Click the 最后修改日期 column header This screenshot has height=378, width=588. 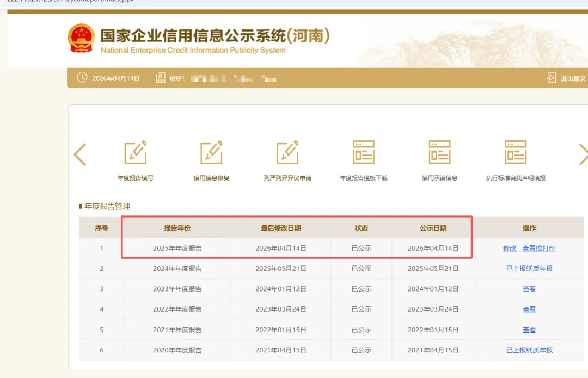click(x=281, y=228)
